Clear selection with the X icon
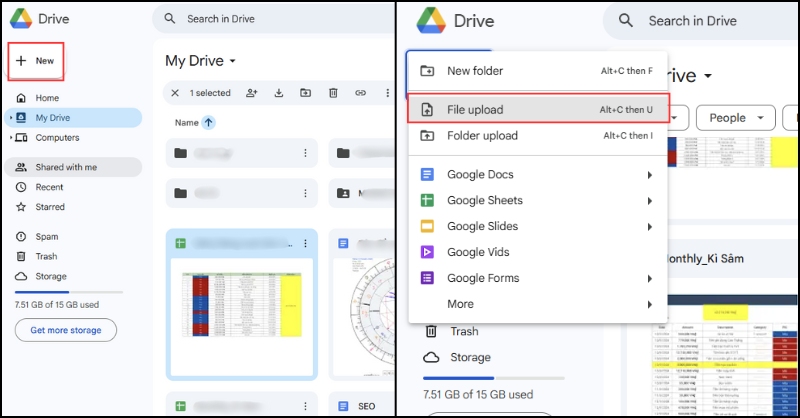The height and width of the screenshot is (418, 800). coord(175,93)
